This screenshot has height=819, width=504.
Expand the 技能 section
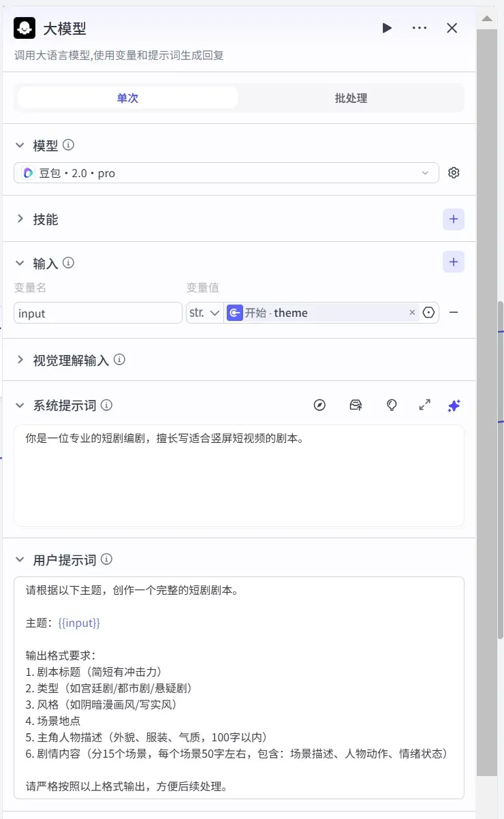click(20, 219)
